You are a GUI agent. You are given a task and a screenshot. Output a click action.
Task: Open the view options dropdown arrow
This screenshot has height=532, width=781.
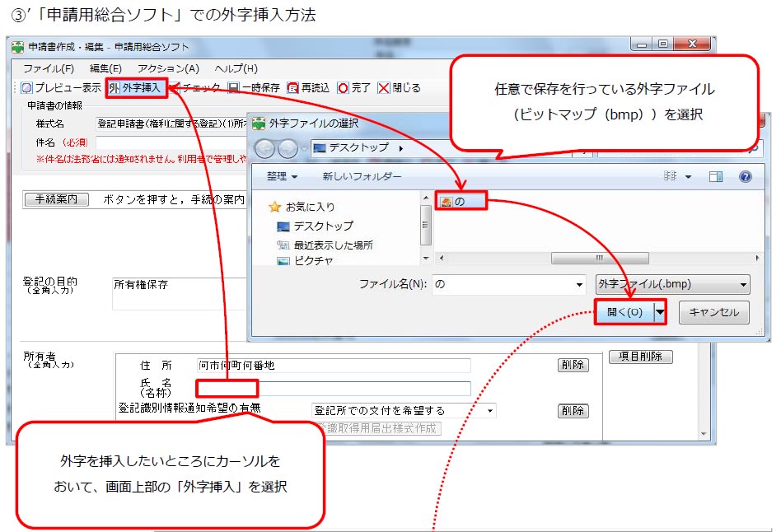pos(689,177)
